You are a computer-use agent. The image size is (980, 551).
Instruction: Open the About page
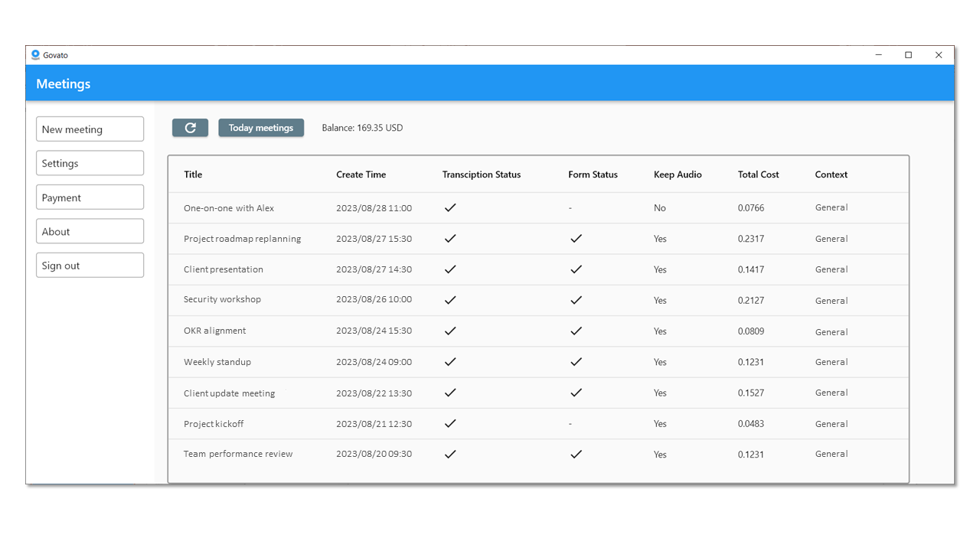coord(90,231)
